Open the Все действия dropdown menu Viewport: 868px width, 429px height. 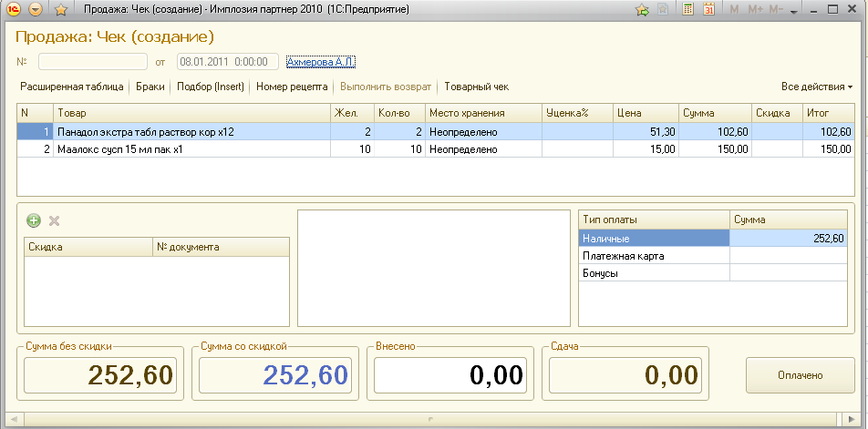[x=817, y=87]
